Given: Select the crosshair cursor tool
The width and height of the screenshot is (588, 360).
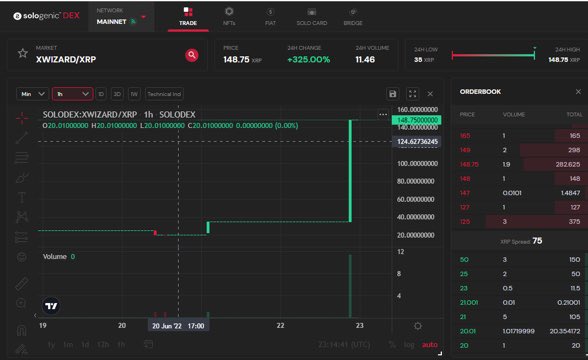Looking at the screenshot, I should (22, 118).
